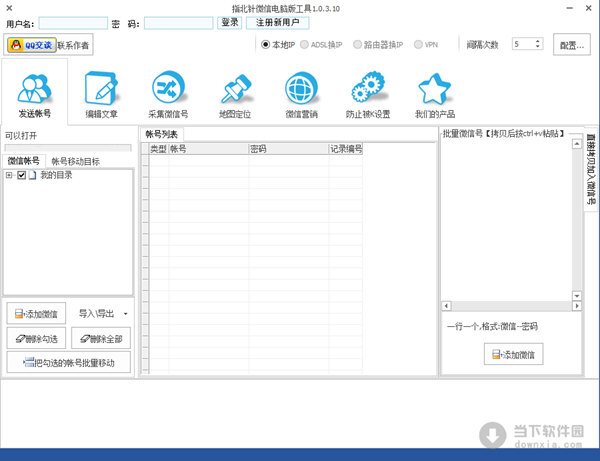Focus the 用户名 input field

pos(73,23)
